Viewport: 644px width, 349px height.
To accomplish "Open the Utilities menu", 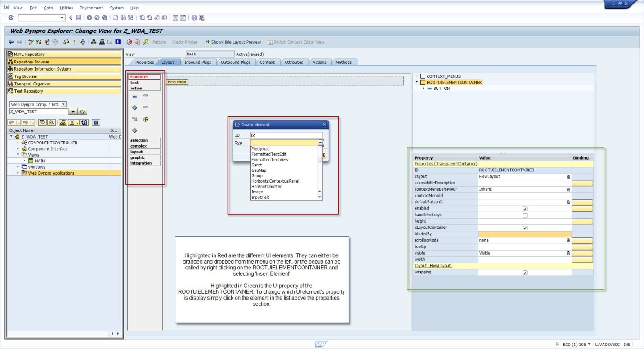I will (66, 8).
